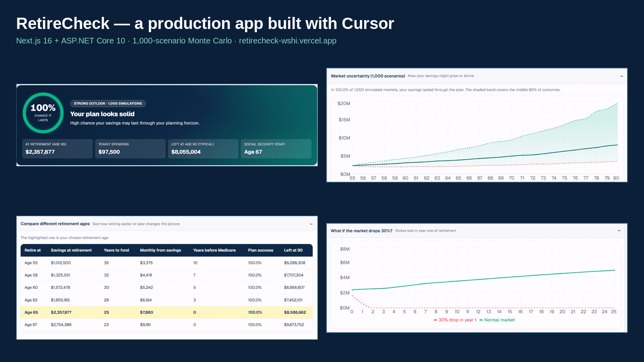The image size is (644, 362).
Task: Click the $8,586,662 left at 90 cell
Action: click(295, 313)
